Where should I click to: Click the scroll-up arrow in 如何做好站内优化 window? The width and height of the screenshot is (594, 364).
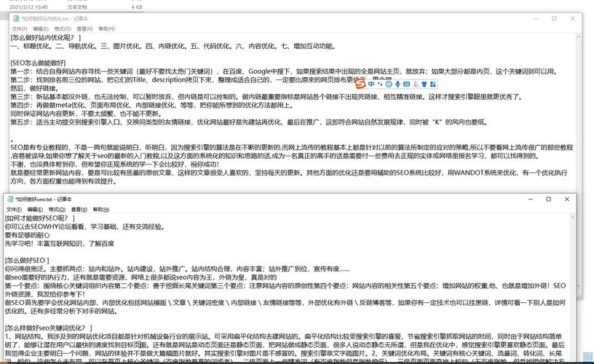pos(579,37)
